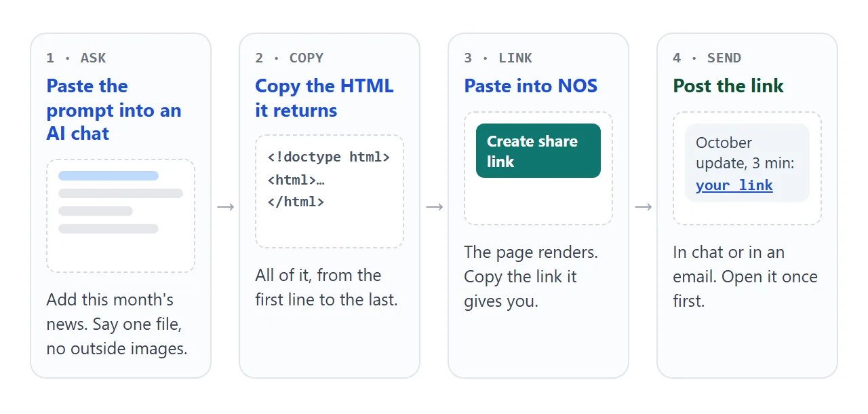Click 'All of it, from the first line' text
Viewport: 868px width, 414px height.
(326, 287)
